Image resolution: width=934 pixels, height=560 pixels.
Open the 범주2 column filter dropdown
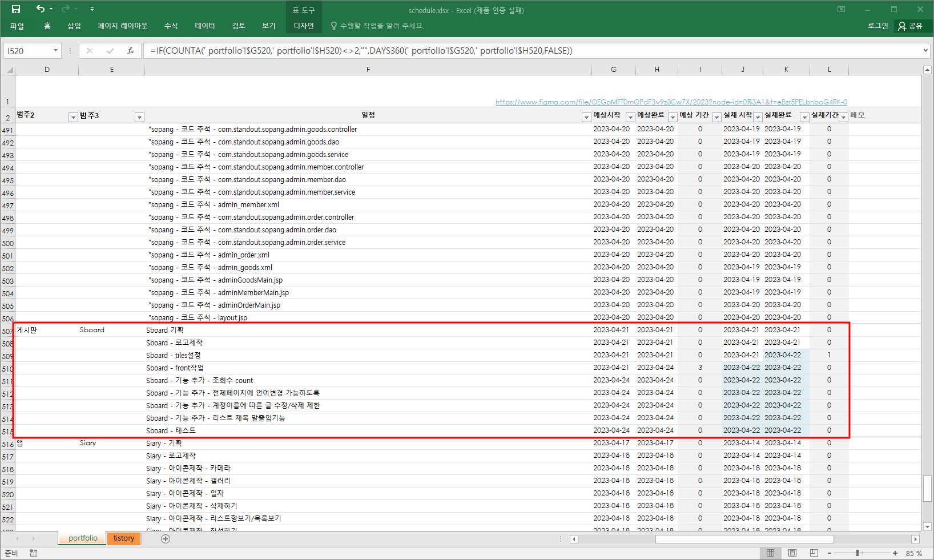73,117
